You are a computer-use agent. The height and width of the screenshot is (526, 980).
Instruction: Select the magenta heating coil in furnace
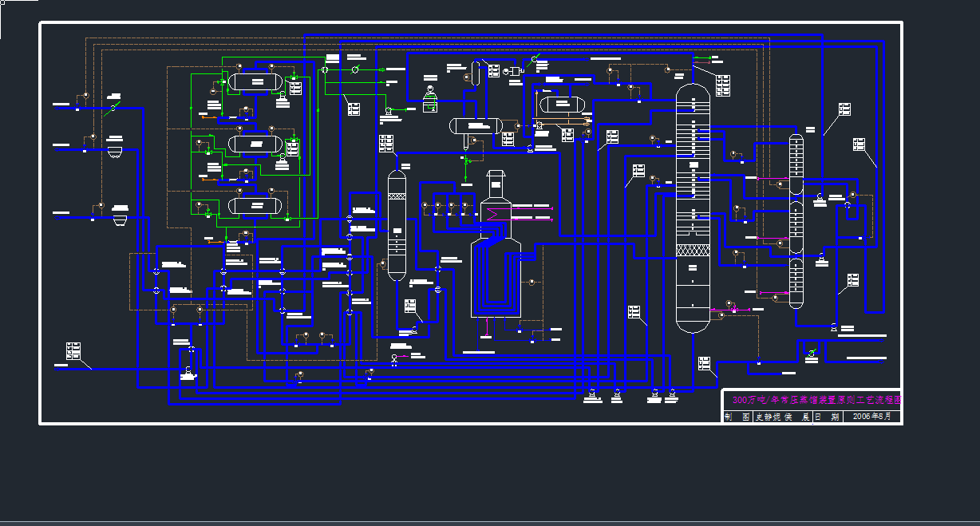point(492,214)
